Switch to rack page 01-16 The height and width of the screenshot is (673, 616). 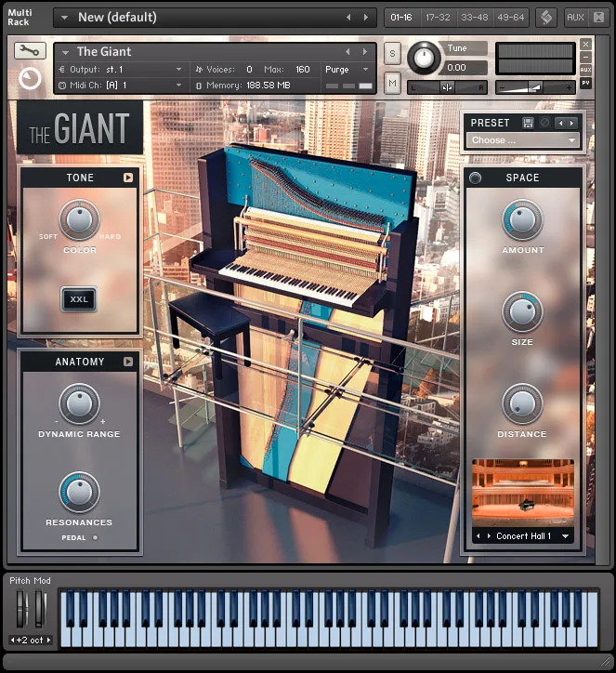click(401, 17)
